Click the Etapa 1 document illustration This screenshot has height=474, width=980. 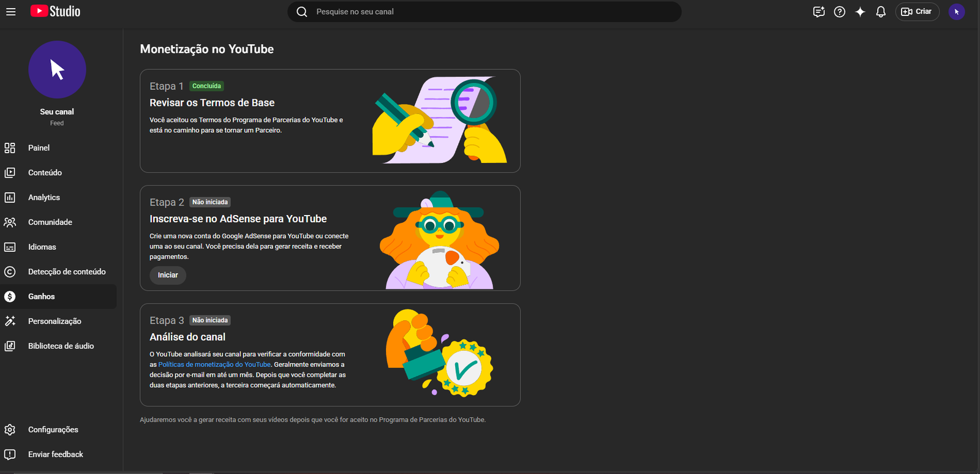(x=440, y=120)
